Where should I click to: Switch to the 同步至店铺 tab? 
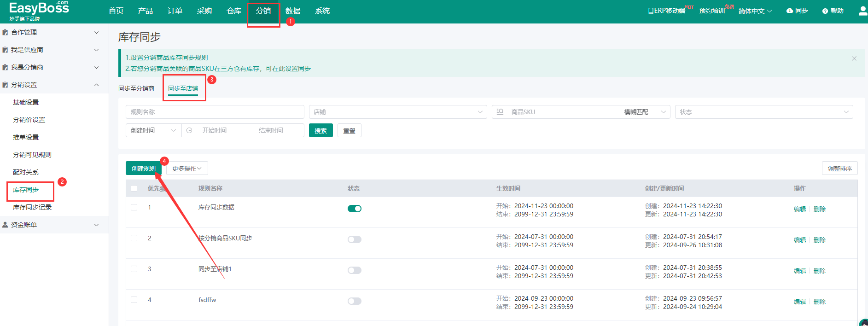pos(183,88)
